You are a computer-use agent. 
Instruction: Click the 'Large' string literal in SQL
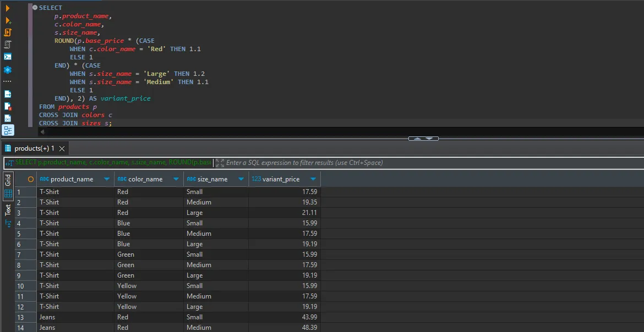click(x=157, y=74)
